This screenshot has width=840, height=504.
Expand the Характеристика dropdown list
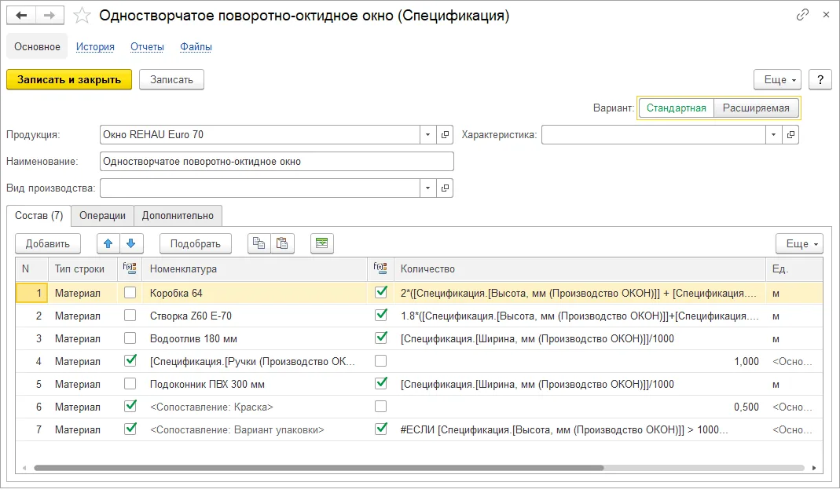coord(773,135)
